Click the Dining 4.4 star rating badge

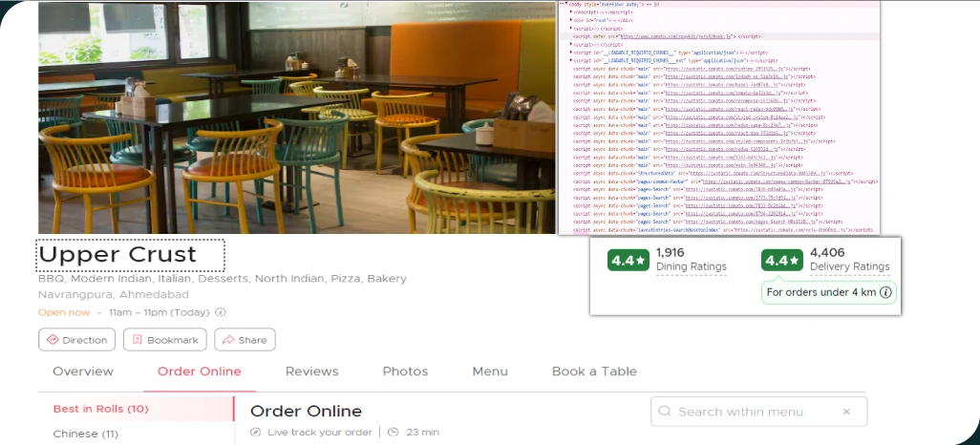click(628, 261)
